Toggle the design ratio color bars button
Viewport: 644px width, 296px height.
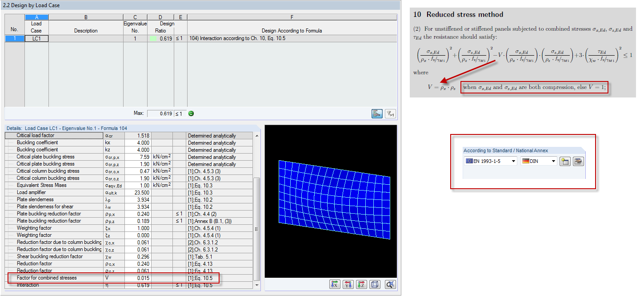377,114
